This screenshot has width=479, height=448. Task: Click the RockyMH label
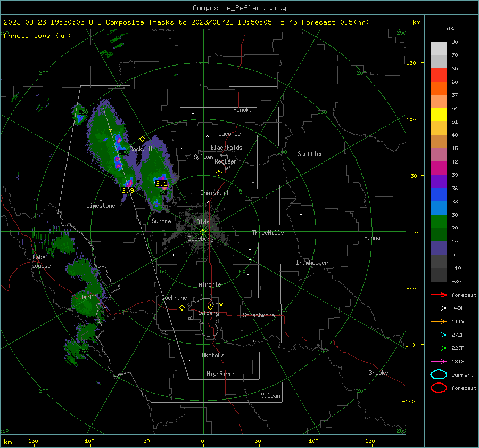click(141, 149)
